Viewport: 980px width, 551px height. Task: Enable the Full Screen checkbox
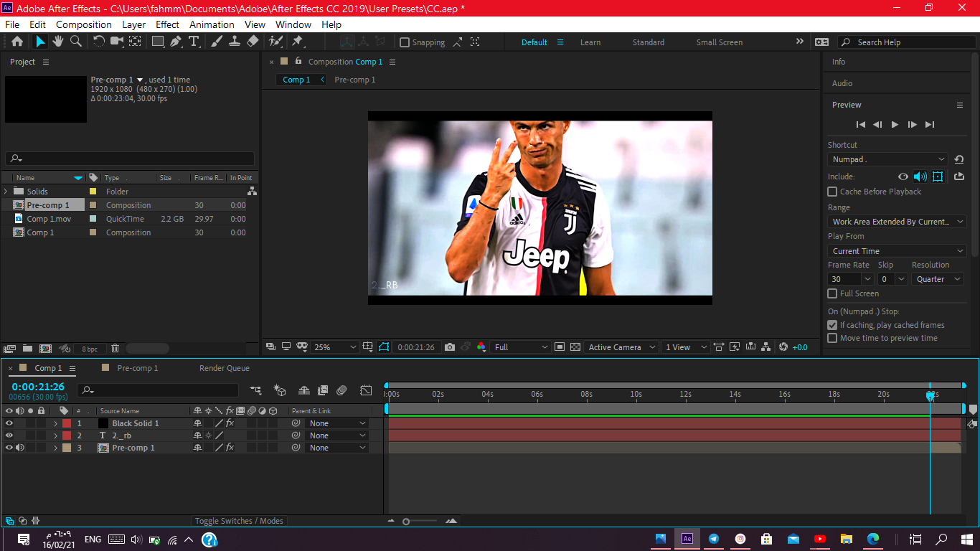tap(832, 293)
